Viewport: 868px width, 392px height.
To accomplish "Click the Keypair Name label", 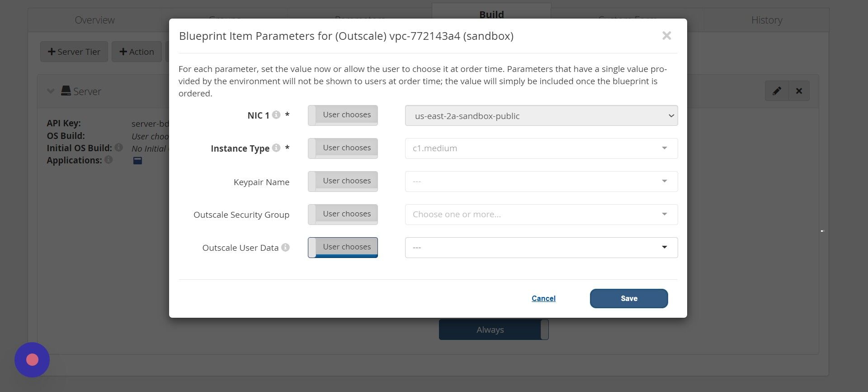I will click(261, 182).
